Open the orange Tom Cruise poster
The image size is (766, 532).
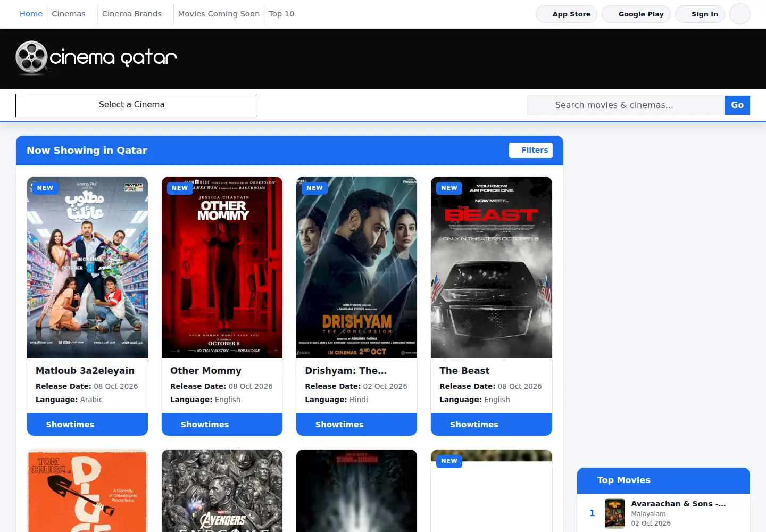click(87, 491)
